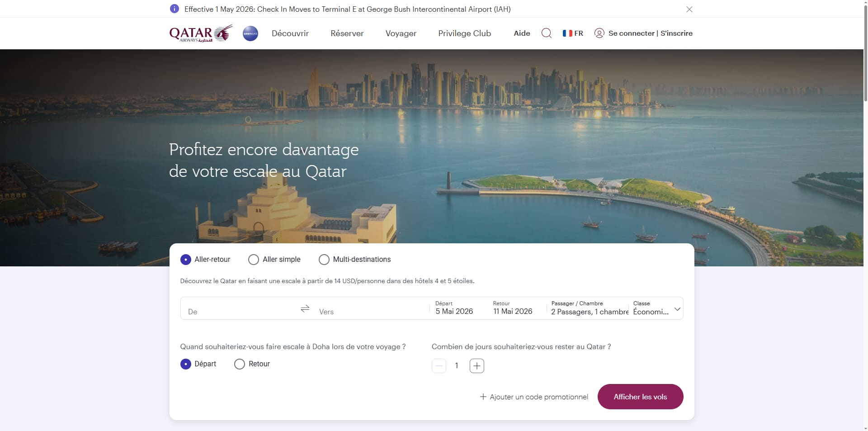The height and width of the screenshot is (431, 868).
Task: Open the Retour date 11 Mai 2026
Action: [x=513, y=308]
